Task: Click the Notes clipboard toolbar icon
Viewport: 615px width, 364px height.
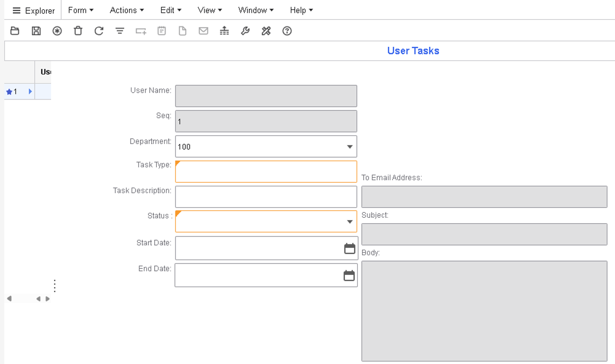Action: click(162, 31)
